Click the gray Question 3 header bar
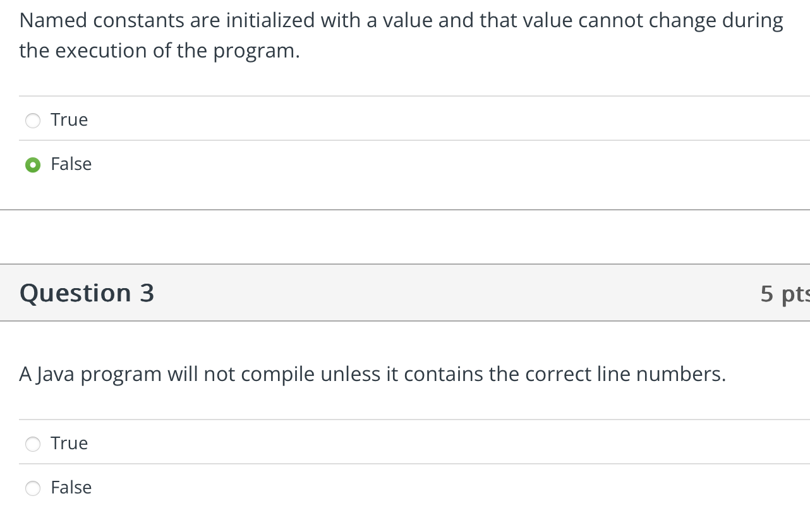Screen dimensions: 810x532 404,293
